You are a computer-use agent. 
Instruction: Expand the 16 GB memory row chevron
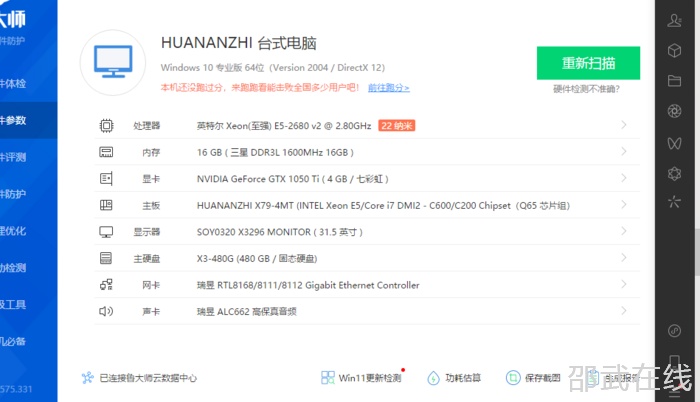pos(624,152)
